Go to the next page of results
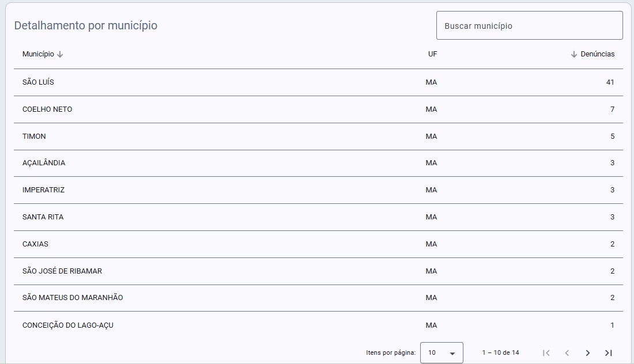Viewport: 634px width, 364px height. [587, 352]
